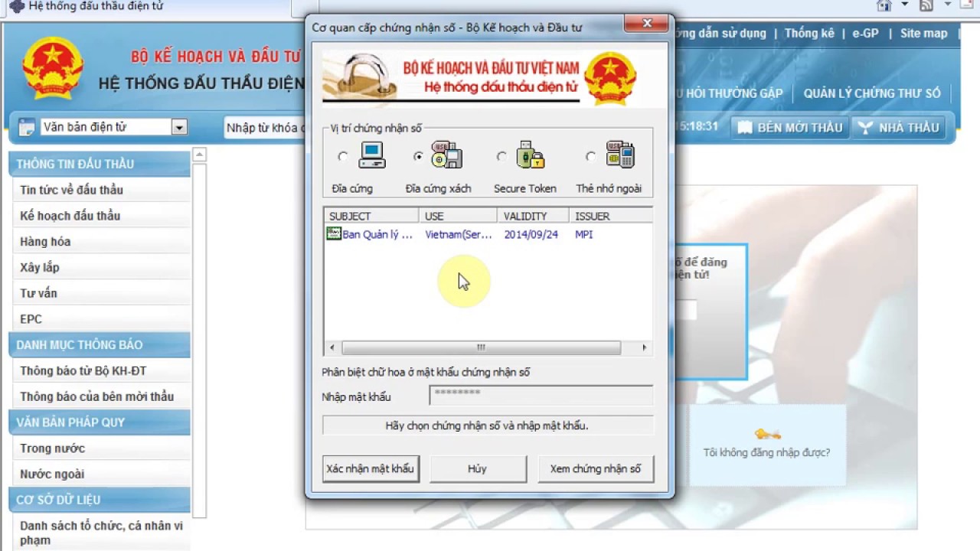Click the MPI issuer cell
The height and width of the screenshot is (551, 980).
(x=584, y=234)
